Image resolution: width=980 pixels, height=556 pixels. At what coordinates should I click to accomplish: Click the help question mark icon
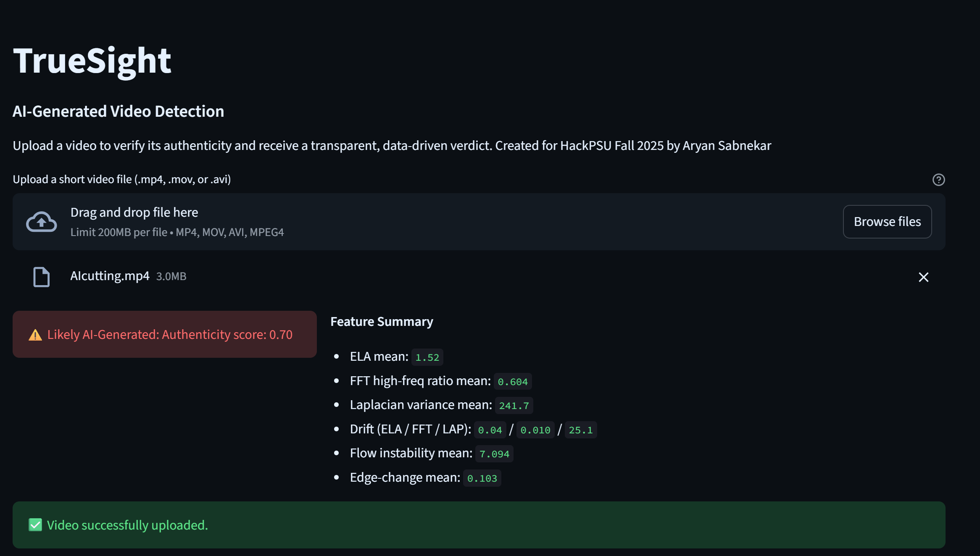click(938, 180)
